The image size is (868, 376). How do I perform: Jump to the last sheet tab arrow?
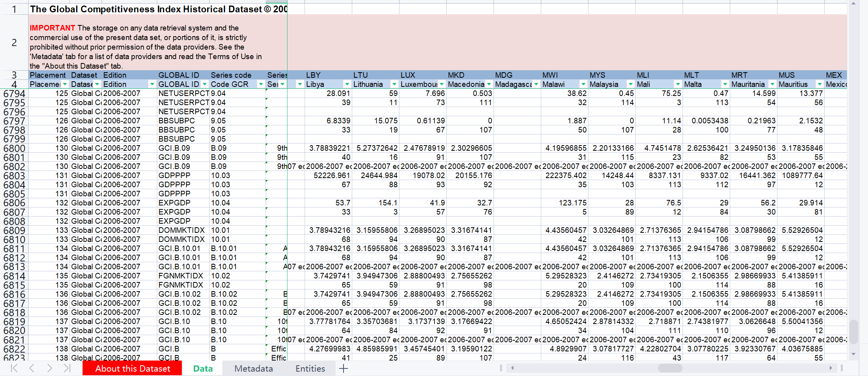[67, 368]
